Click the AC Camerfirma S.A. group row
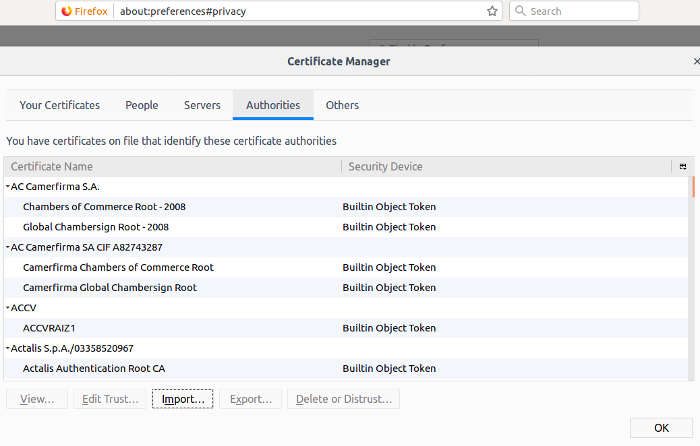700x446 pixels. [x=346, y=187]
